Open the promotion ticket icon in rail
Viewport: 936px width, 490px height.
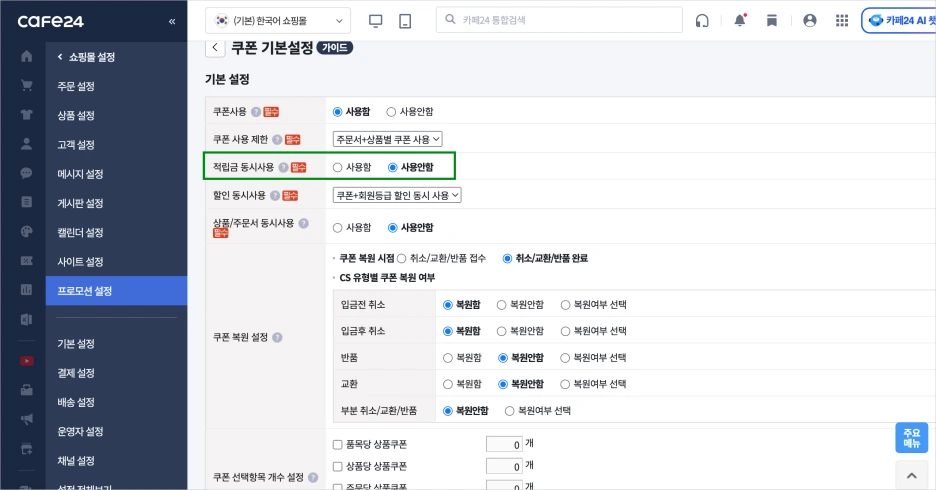click(x=27, y=261)
